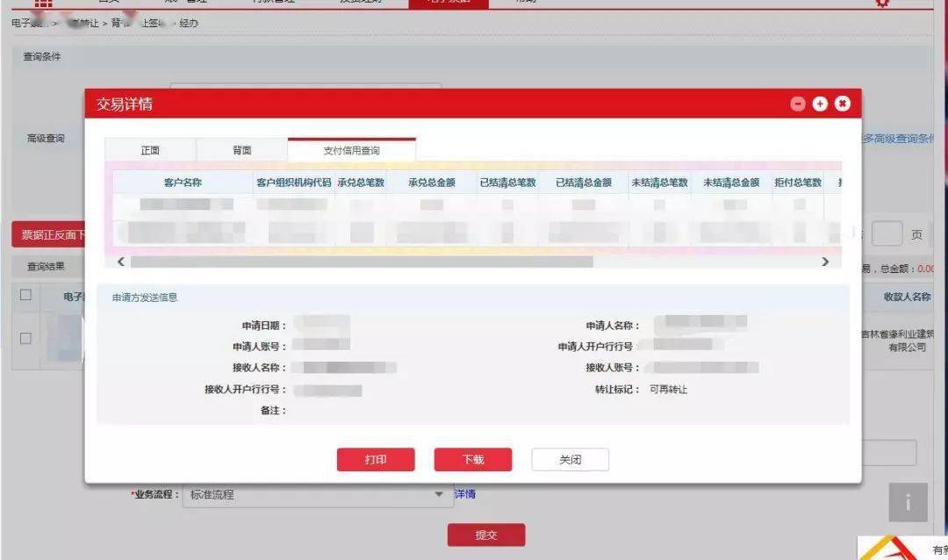Click the red grid icon at top left
This screenshot has width=948, height=560.
click(43, 3)
